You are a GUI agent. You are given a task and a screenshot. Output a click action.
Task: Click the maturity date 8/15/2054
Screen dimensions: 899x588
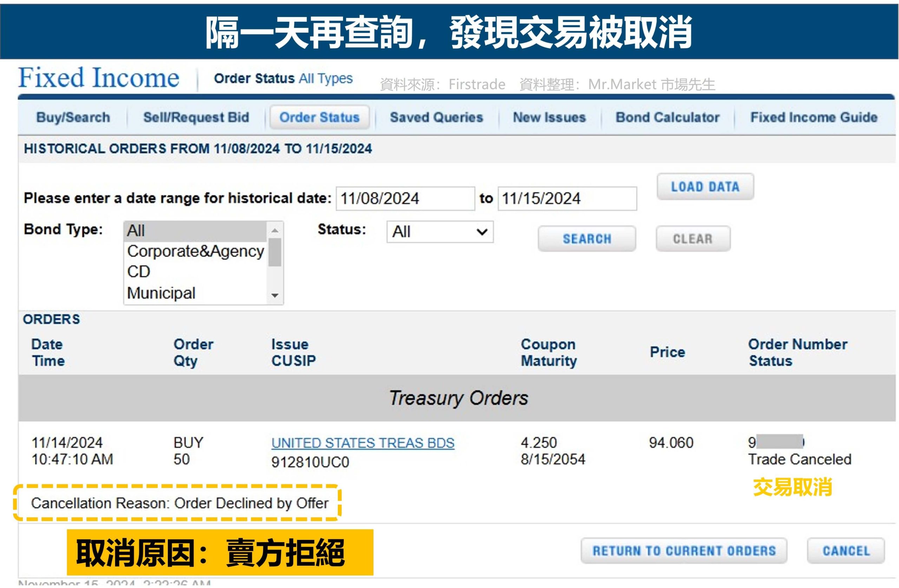tap(553, 460)
